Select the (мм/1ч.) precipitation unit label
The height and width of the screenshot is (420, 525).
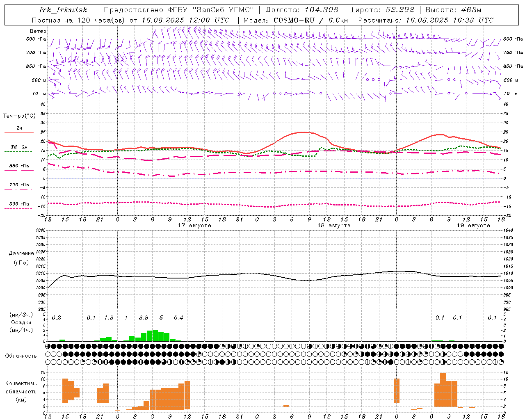[21, 330]
